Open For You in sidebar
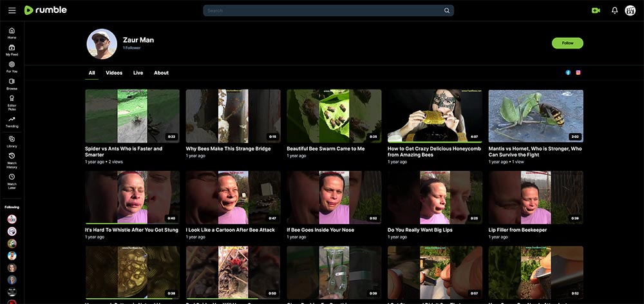The height and width of the screenshot is (304, 644). pos(12,68)
